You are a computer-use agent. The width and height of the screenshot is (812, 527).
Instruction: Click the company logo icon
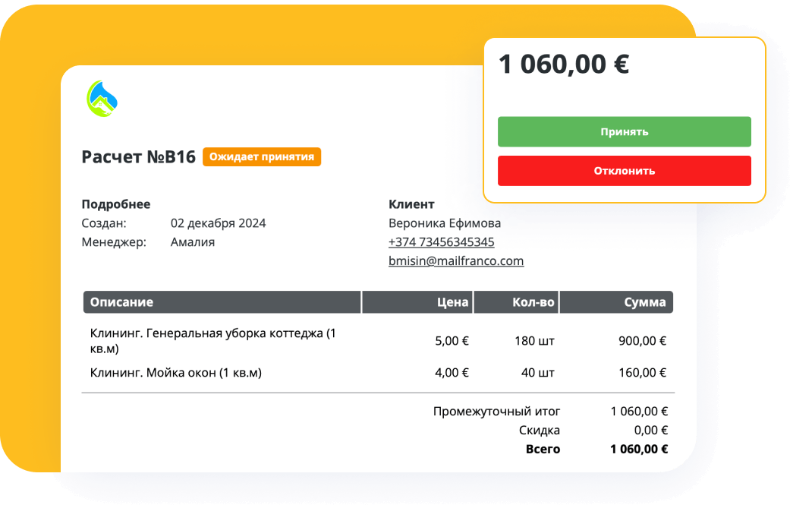(x=102, y=99)
